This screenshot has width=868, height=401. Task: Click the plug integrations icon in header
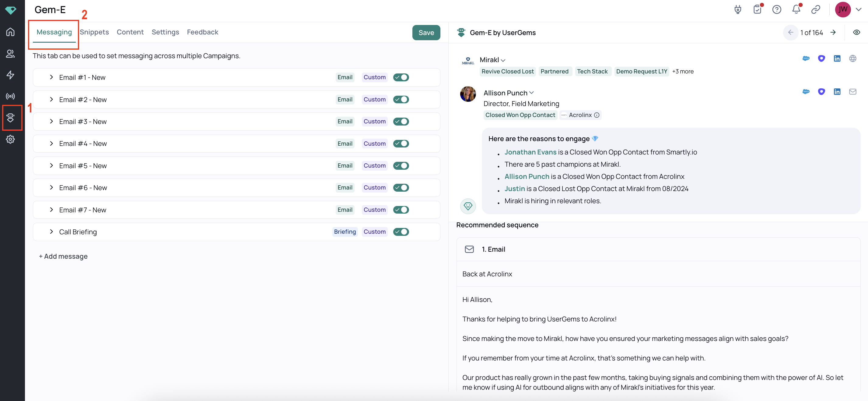pyautogui.click(x=738, y=9)
